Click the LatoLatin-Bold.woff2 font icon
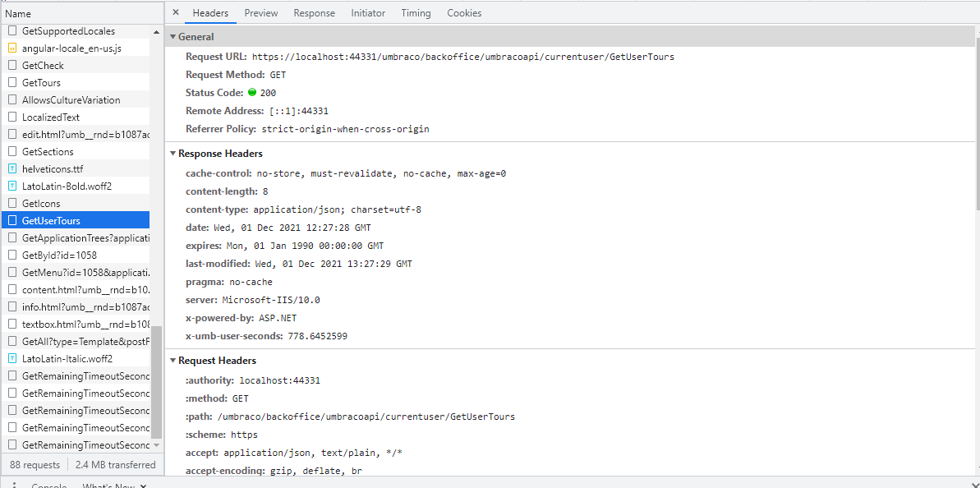Screen dimensions: 980x488 pyautogui.click(x=12, y=186)
